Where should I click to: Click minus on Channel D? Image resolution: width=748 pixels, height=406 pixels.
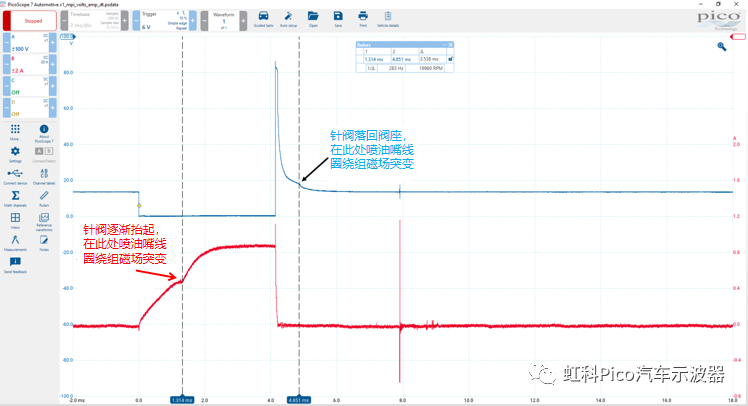[7, 108]
